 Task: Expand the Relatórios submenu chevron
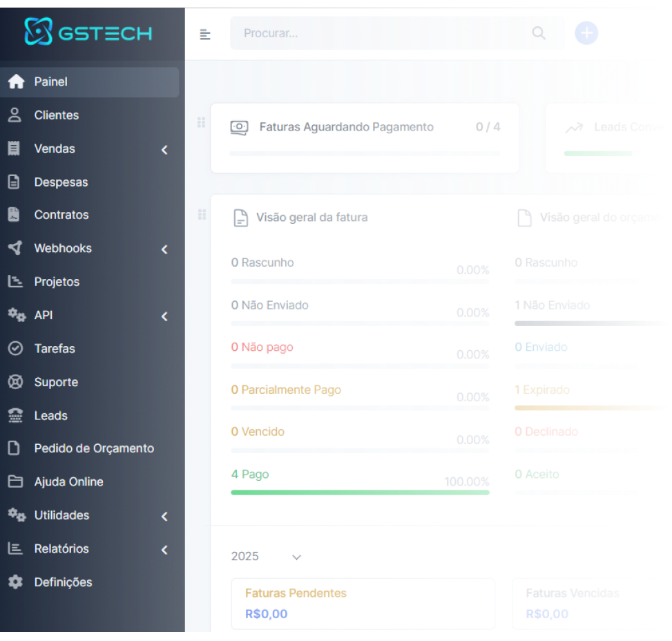[164, 550]
